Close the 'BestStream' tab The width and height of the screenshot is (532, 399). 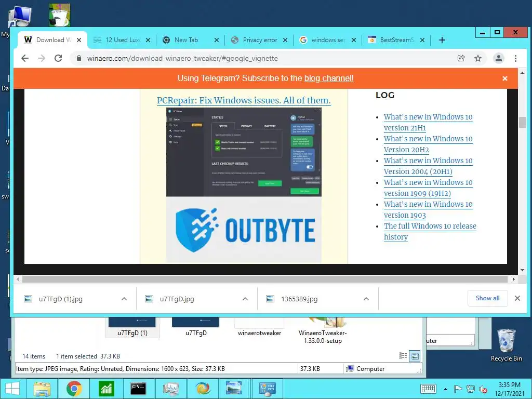click(x=422, y=40)
